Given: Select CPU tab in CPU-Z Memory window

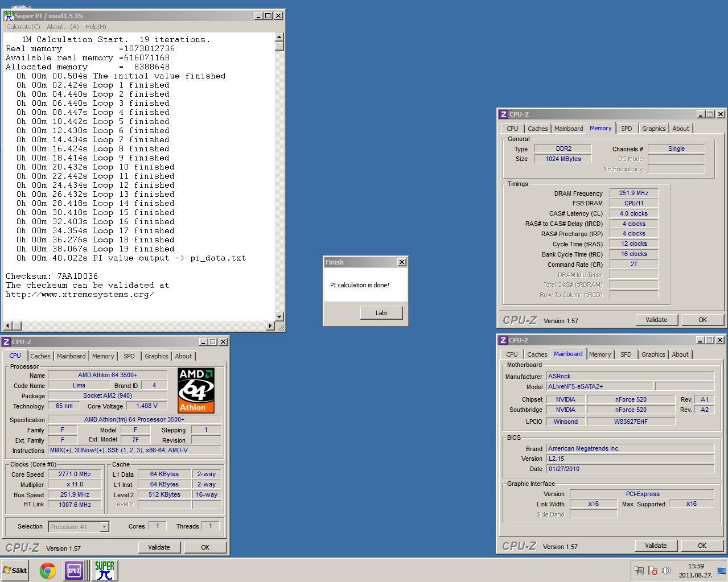Looking at the screenshot, I should pyautogui.click(x=512, y=129).
